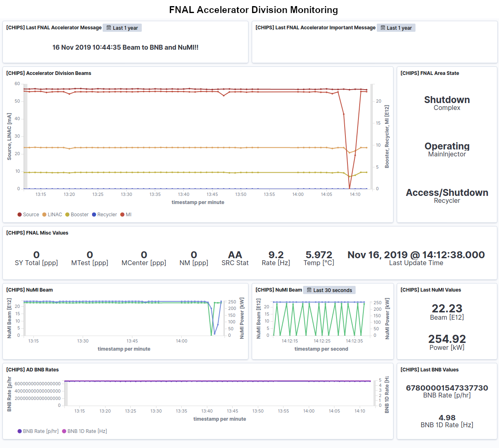
Task: Click the '[CHIPS] Accelerator Division Beams' panel title
Action: 49,73
